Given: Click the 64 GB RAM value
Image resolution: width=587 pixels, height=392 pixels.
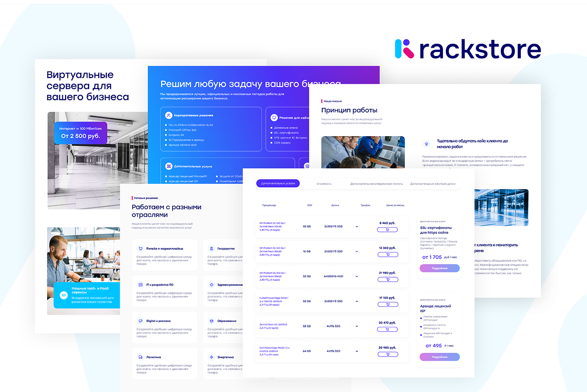Looking at the screenshot, I should pyautogui.click(x=307, y=351).
